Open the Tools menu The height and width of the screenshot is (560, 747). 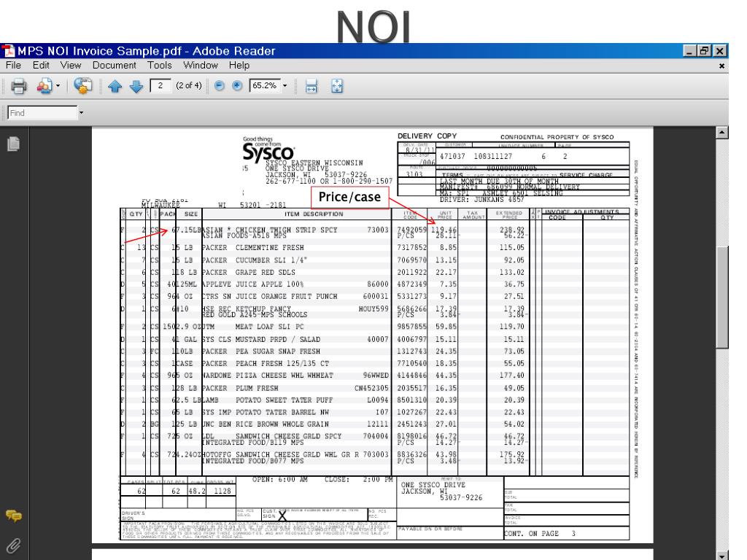(159, 65)
